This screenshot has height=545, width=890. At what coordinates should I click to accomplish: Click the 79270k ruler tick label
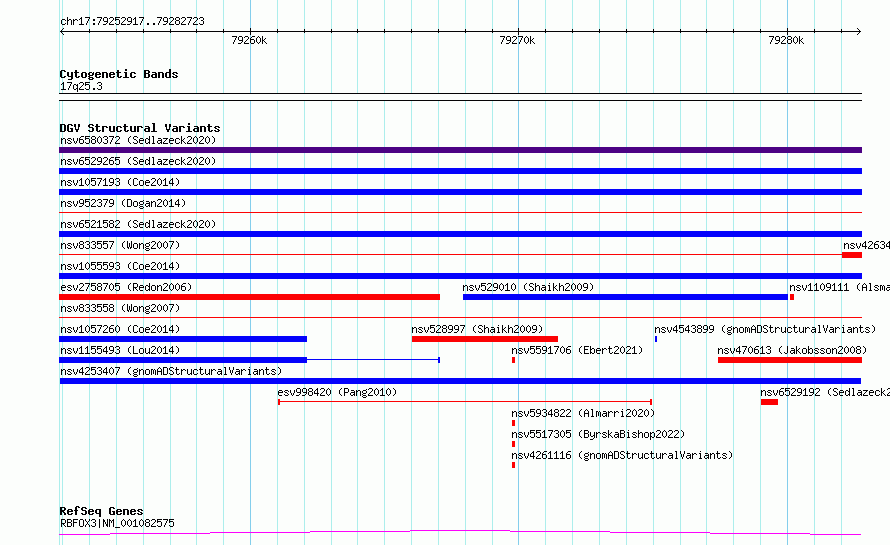pos(517,40)
